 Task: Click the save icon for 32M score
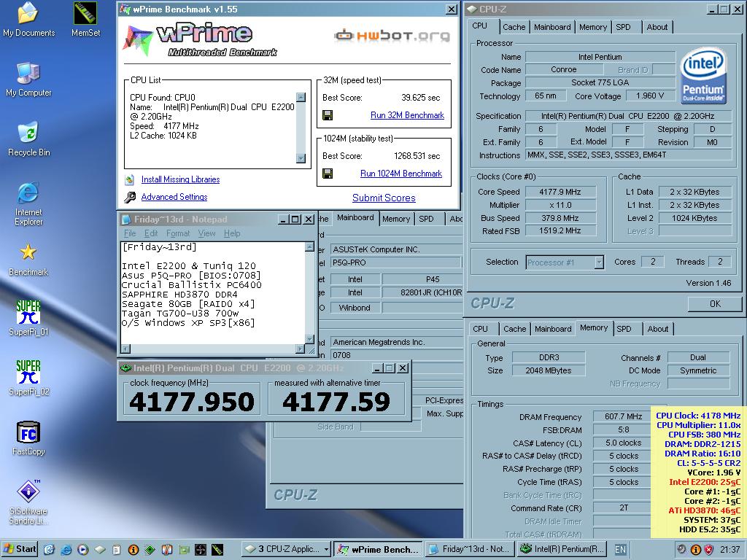click(x=328, y=115)
